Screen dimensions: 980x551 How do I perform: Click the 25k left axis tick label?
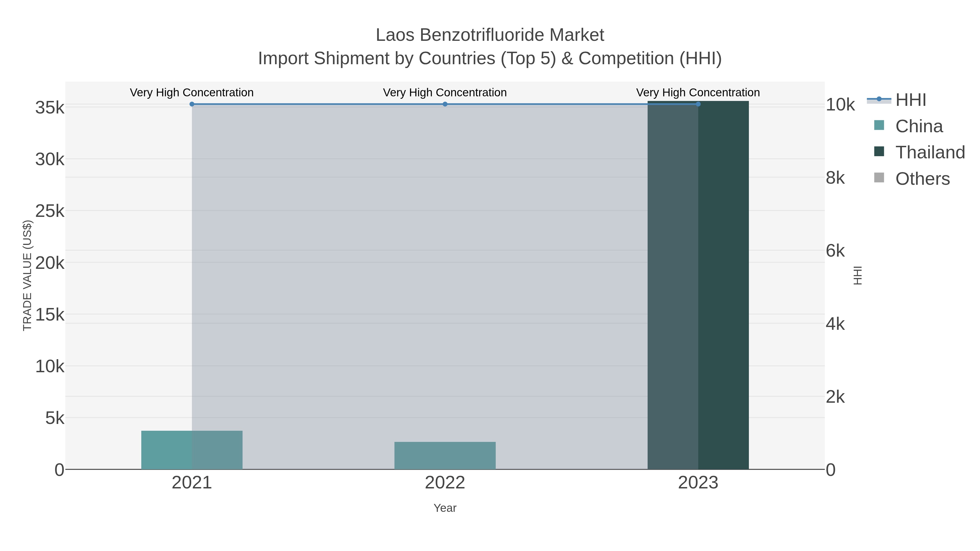click(x=50, y=211)
